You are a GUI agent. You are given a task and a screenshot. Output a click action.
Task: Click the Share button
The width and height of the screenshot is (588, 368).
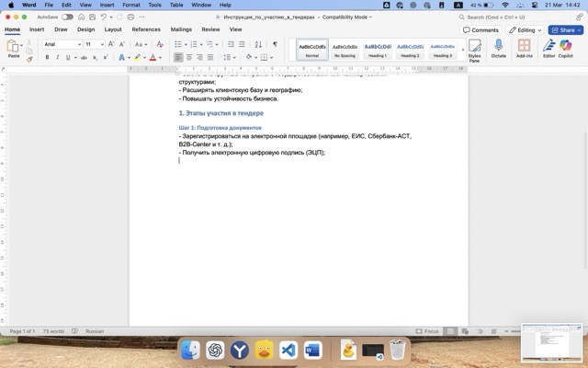click(x=566, y=29)
